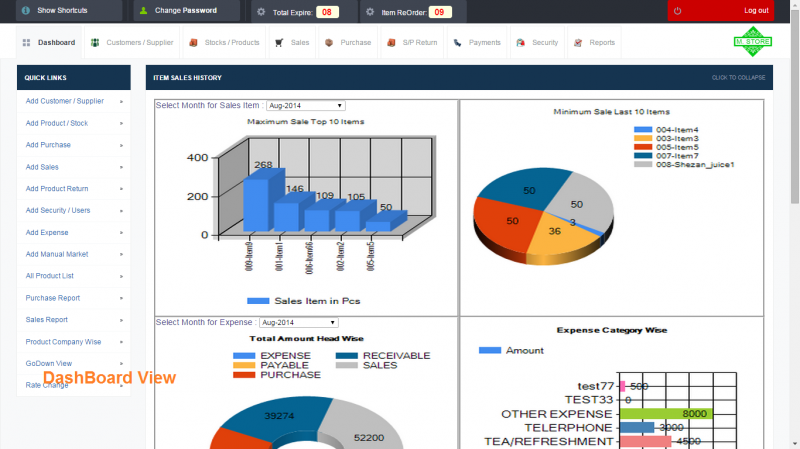The width and height of the screenshot is (800, 449).
Task: Click the Total Expire gear icon
Action: pyautogui.click(x=261, y=12)
